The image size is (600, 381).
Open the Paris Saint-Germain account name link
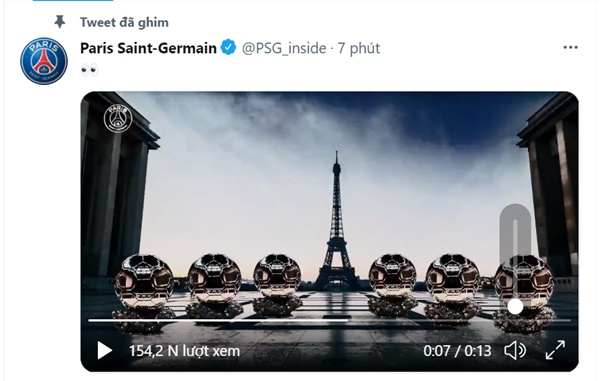tap(148, 48)
